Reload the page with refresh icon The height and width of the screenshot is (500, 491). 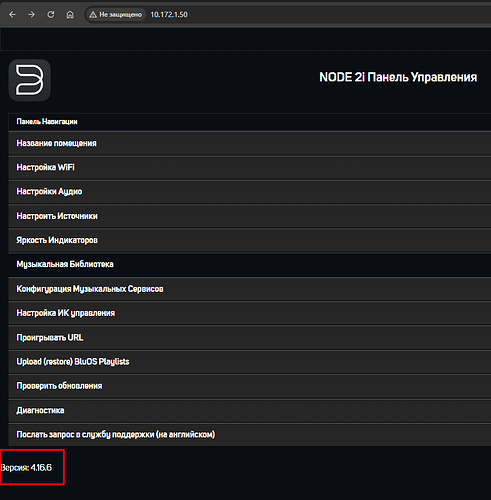(51, 15)
